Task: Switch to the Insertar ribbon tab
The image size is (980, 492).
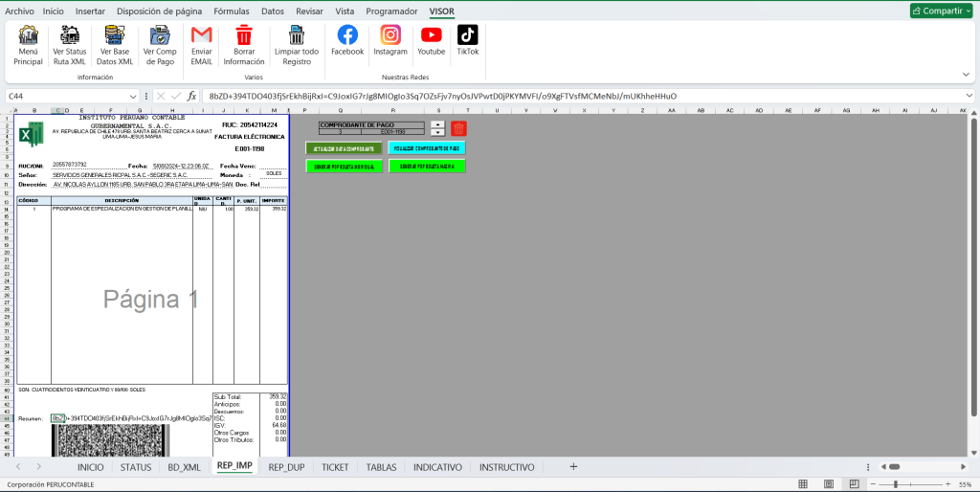Action: (x=90, y=11)
